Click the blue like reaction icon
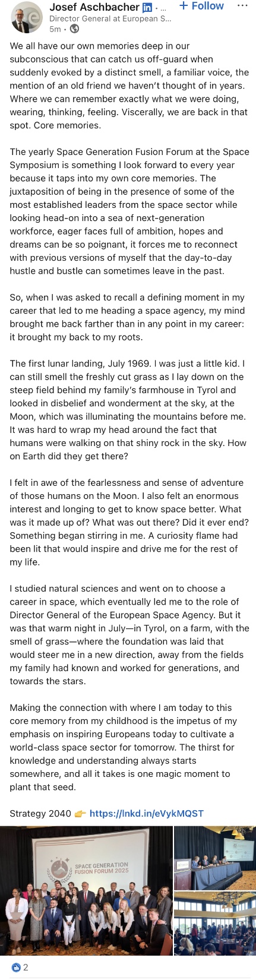Screen dimensions: 256x980 pos(16,968)
